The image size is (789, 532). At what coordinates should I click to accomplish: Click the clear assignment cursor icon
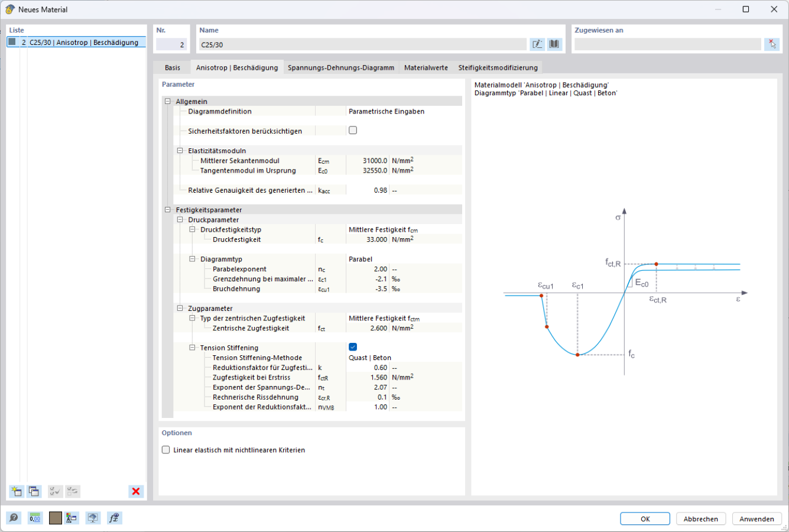tap(772, 44)
